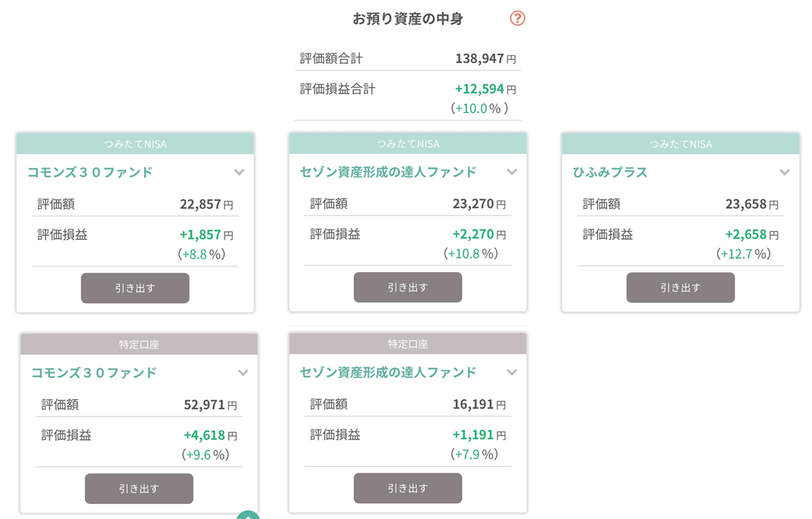Click つみたてNISA header above ひふみプラス
812x519 pixels.
[680, 144]
